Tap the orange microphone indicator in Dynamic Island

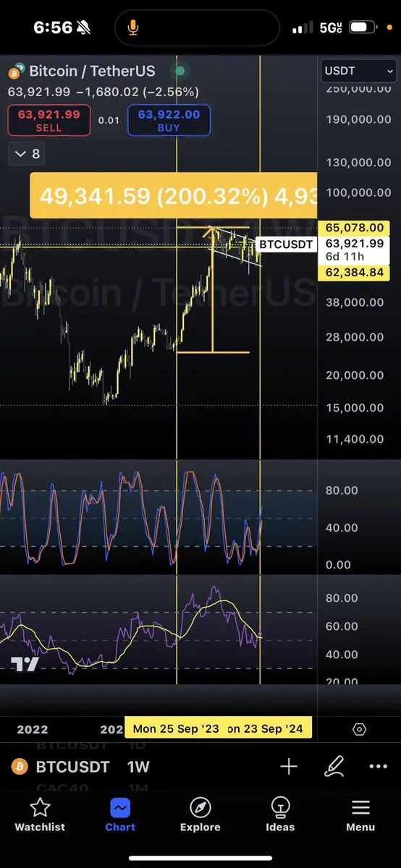(x=132, y=27)
